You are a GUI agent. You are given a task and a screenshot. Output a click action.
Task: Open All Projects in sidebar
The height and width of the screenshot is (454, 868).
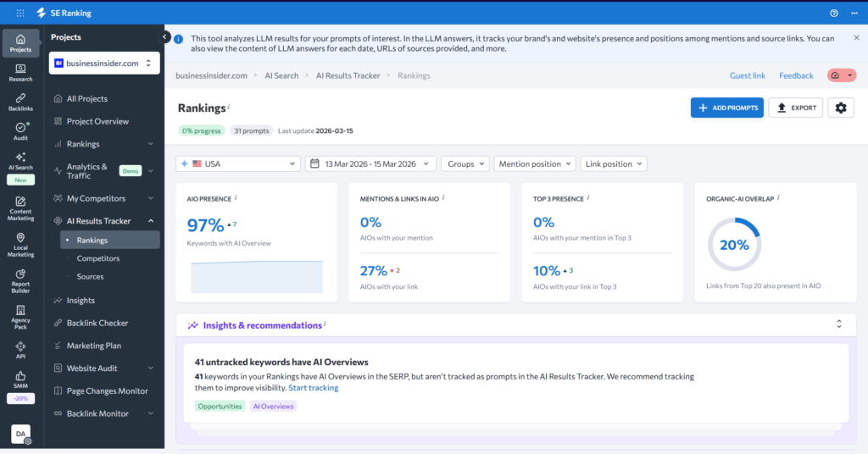(x=87, y=98)
